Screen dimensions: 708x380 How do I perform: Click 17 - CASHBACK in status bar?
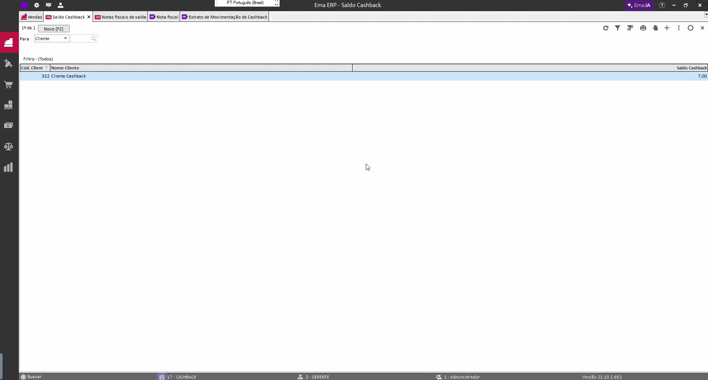pyautogui.click(x=177, y=377)
